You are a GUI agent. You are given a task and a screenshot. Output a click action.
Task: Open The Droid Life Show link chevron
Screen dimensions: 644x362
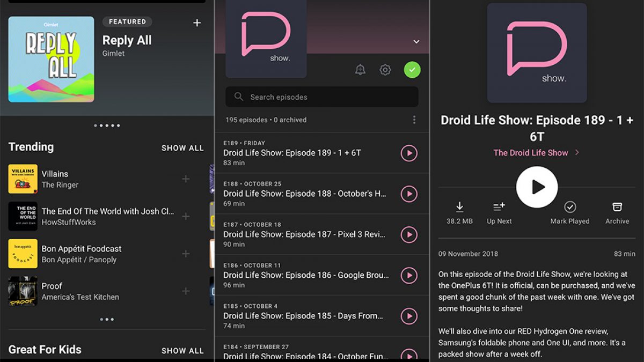tap(577, 153)
